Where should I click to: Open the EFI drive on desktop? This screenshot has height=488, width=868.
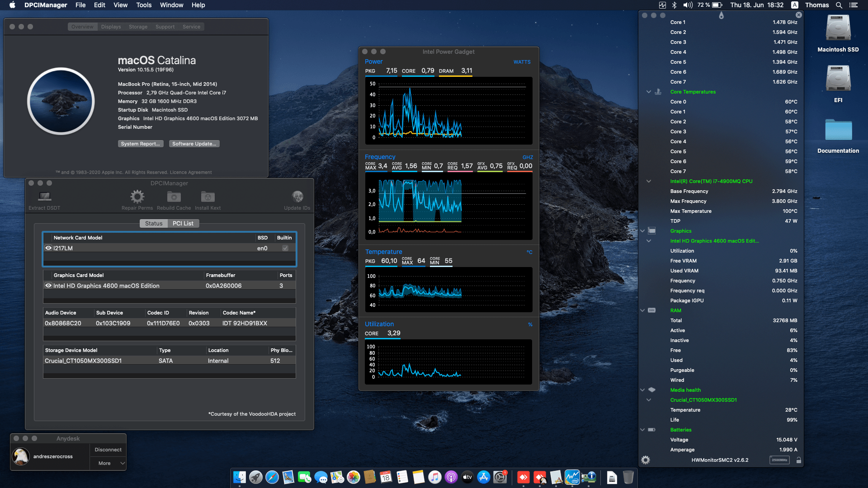pyautogui.click(x=838, y=79)
